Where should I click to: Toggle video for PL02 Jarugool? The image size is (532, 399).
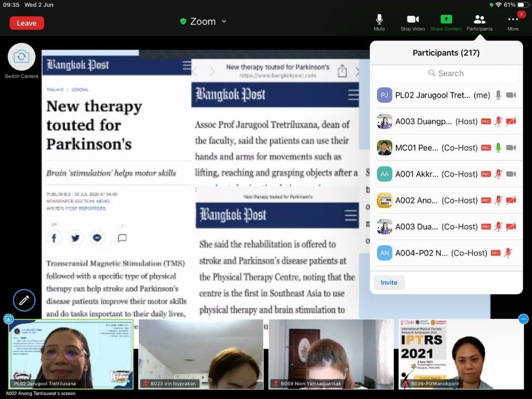pos(511,95)
